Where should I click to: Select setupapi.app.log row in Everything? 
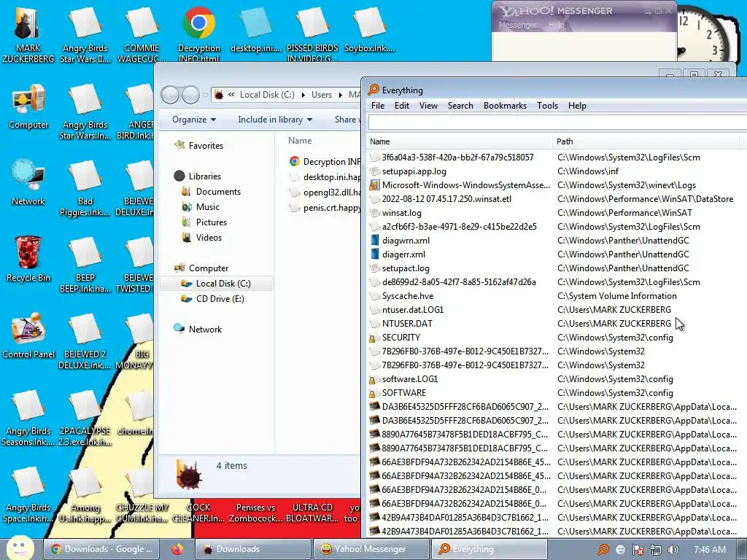[x=557, y=171]
